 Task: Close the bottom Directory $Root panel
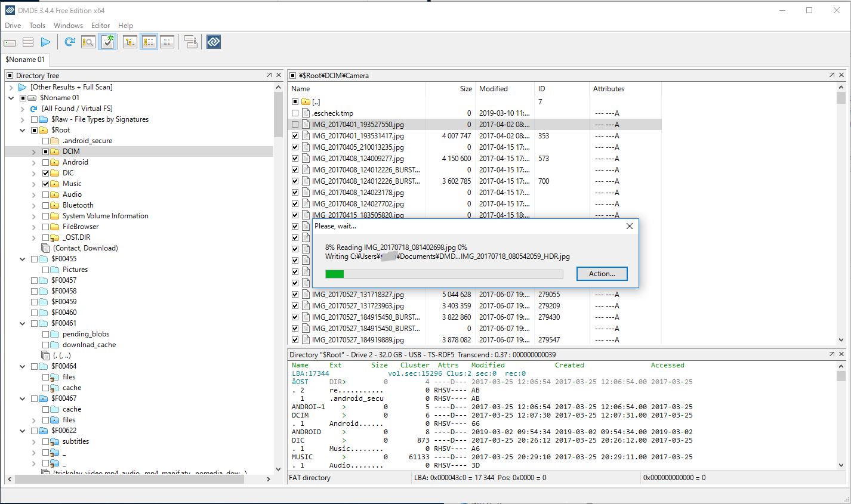click(841, 354)
